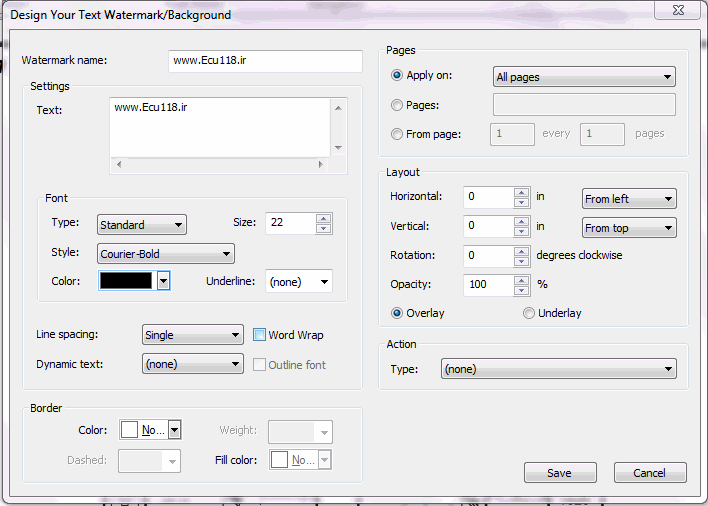Enable the Word Wrap checkbox
Viewport: 708px width, 506px height.
coord(259,335)
